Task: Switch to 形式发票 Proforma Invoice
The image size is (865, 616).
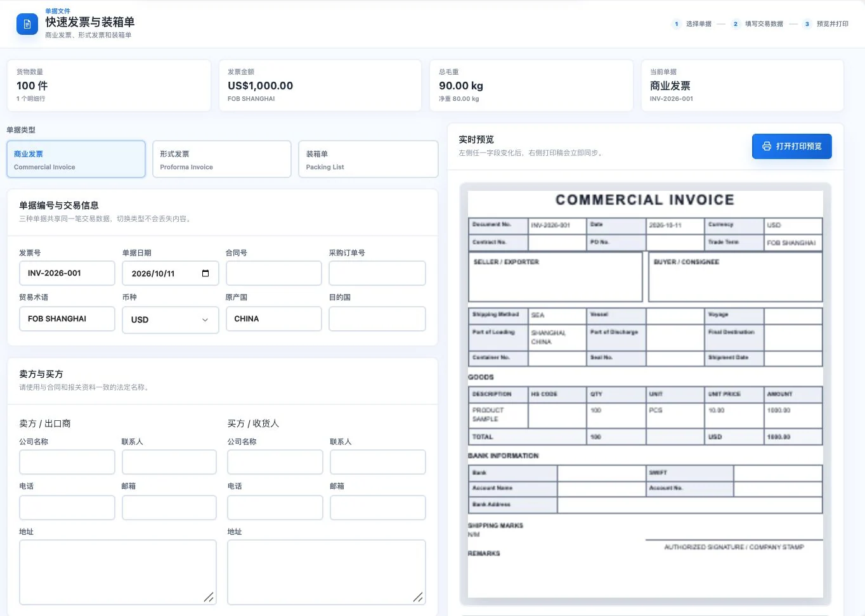Action: (222, 159)
